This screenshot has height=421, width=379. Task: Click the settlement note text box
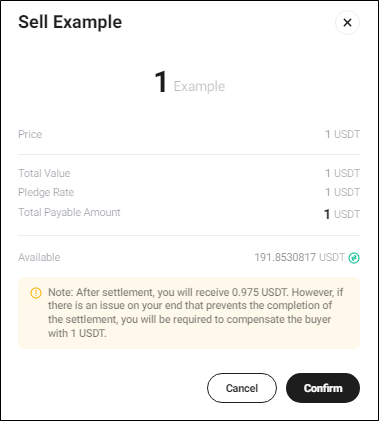[189, 313]
